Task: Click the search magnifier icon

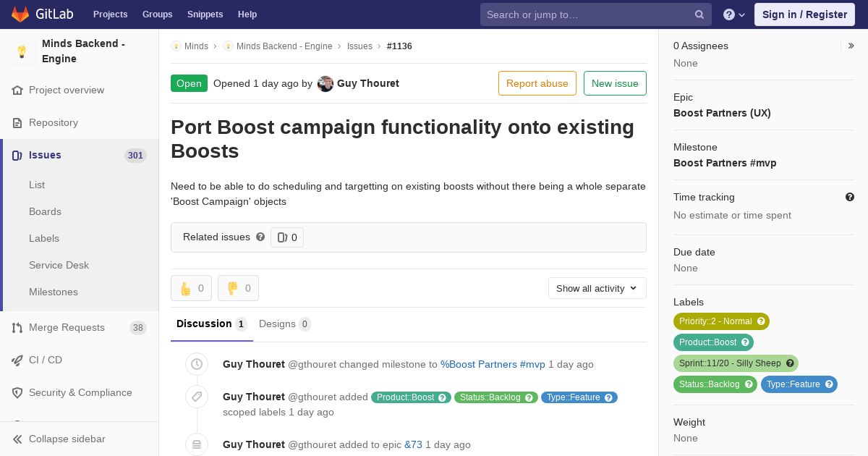Action: [699, 14]
